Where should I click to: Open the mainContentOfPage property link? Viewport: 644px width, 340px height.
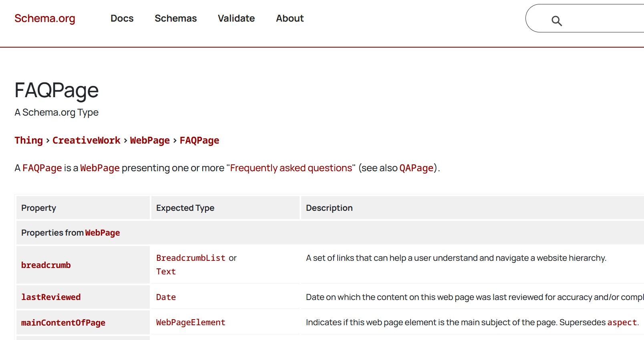tap(63, 323)
